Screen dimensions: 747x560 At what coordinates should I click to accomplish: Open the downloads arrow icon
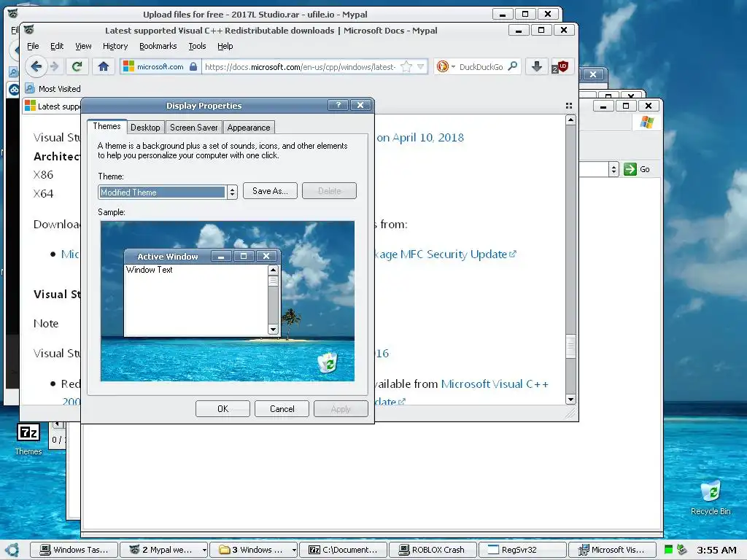(536, 66)
